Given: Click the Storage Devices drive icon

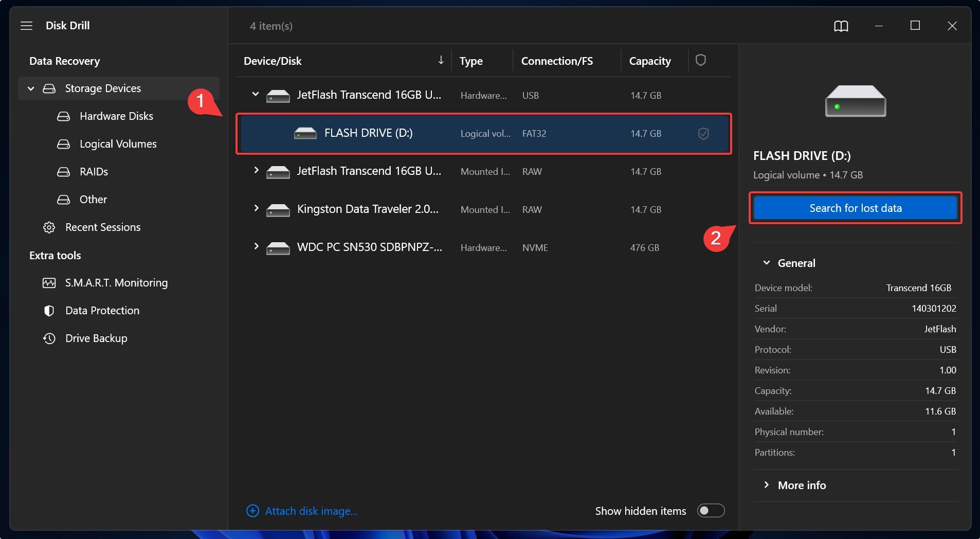Looking at the screenshot, I should (49, 88).
